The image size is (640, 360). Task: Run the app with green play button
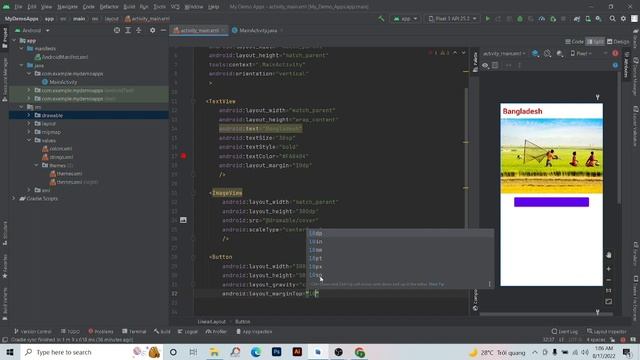click(x=487, y=19)
